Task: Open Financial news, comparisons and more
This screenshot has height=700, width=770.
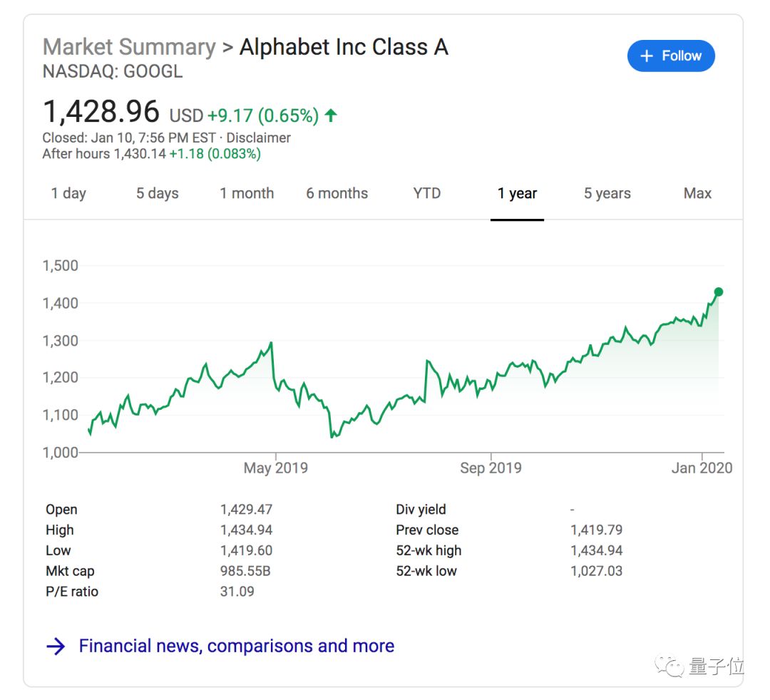Action: 236,646
